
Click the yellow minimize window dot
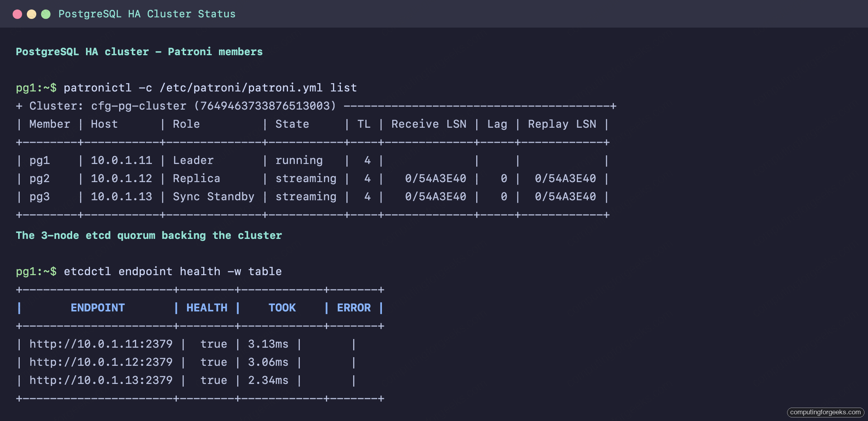pos(32,14)
